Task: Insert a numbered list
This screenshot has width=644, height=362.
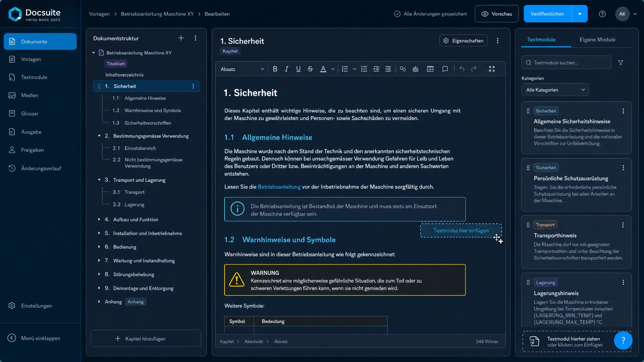Action: coord(364,69)
